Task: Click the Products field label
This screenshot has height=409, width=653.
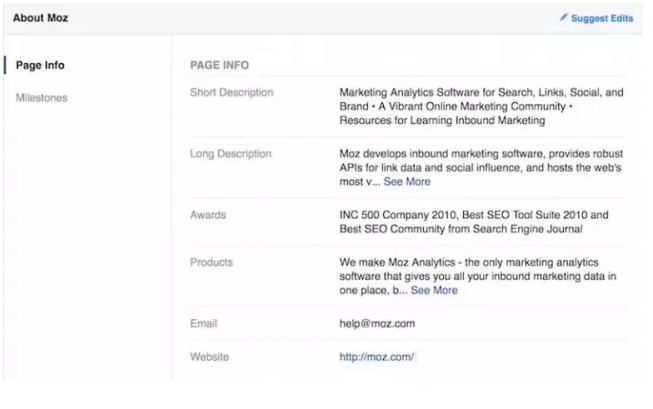Action: (x=211, y=263)
